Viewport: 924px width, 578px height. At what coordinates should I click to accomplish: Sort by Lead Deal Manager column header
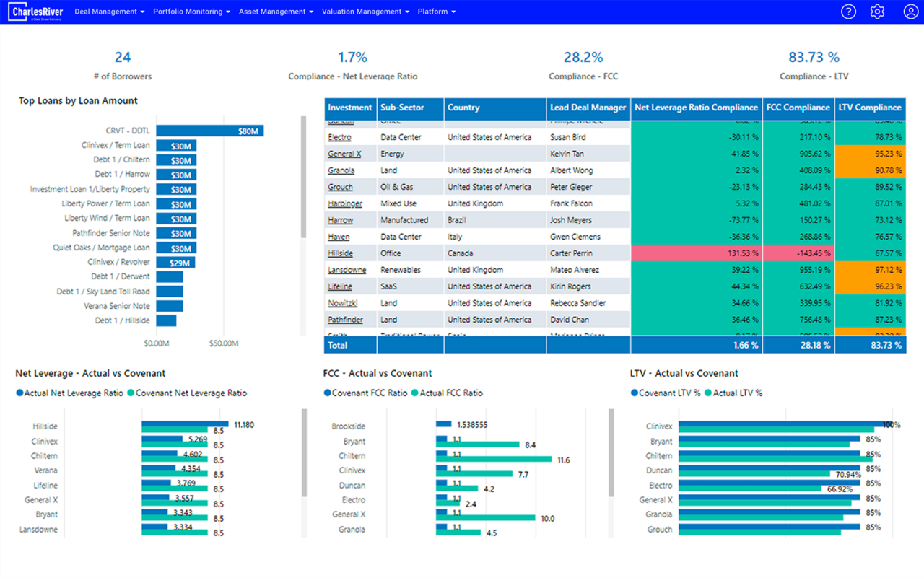point(588,108)
